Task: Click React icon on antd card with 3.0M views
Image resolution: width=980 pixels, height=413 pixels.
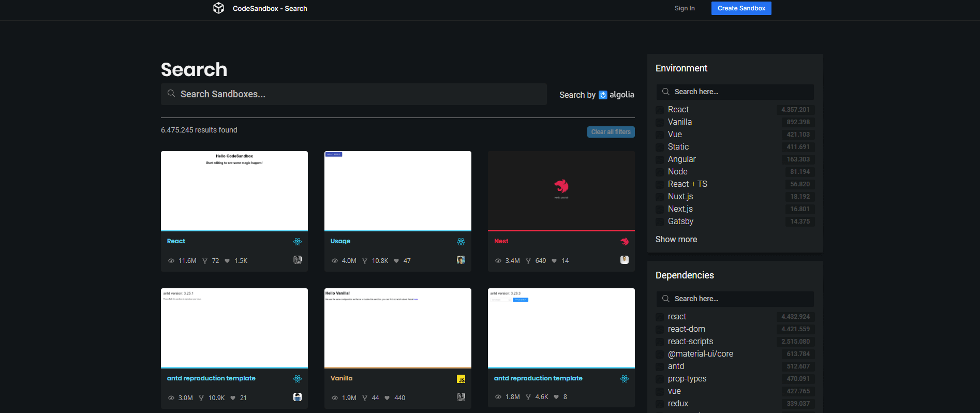Action: tap(298, 379)
